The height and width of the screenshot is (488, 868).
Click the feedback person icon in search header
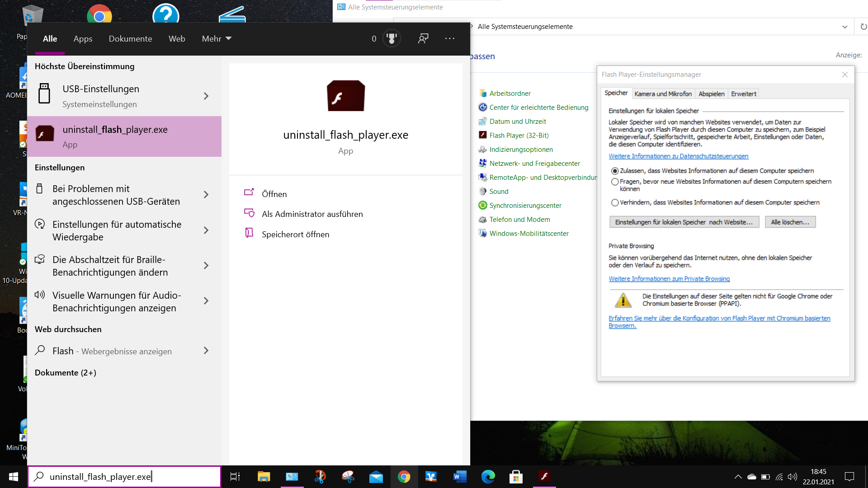(423, 38)
